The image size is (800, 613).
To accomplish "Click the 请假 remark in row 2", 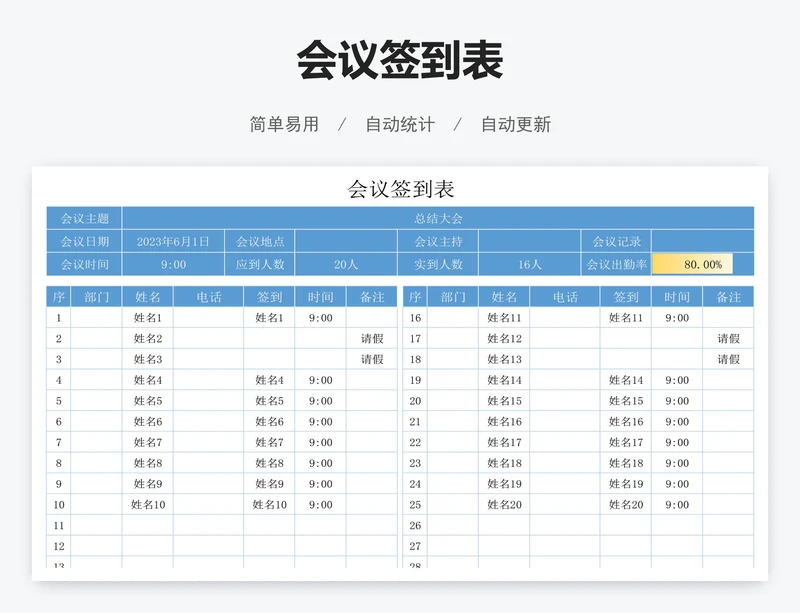I will point(372,338).
